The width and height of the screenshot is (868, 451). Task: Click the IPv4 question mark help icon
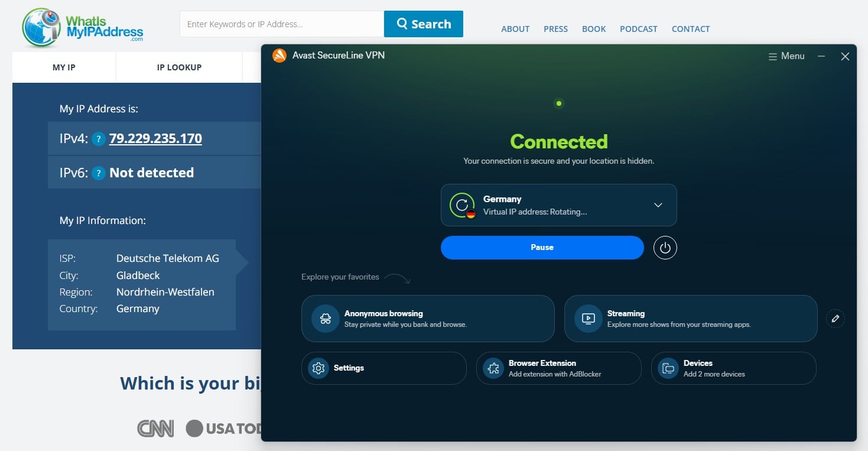(x=99, y=139)
